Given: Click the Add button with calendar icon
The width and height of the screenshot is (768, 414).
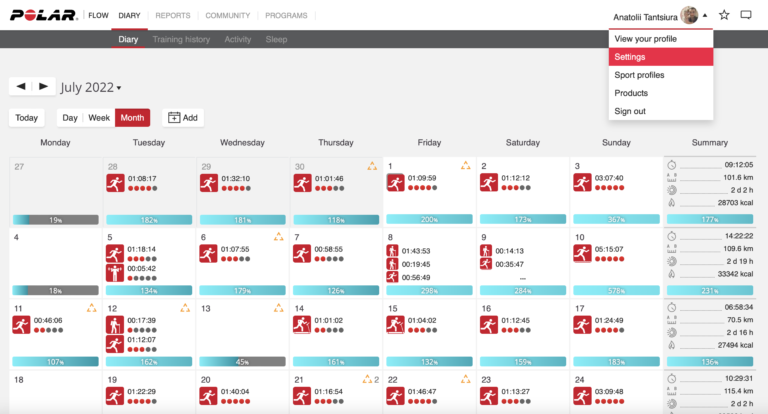Looking at the screenshot, I should pos(183,117).
